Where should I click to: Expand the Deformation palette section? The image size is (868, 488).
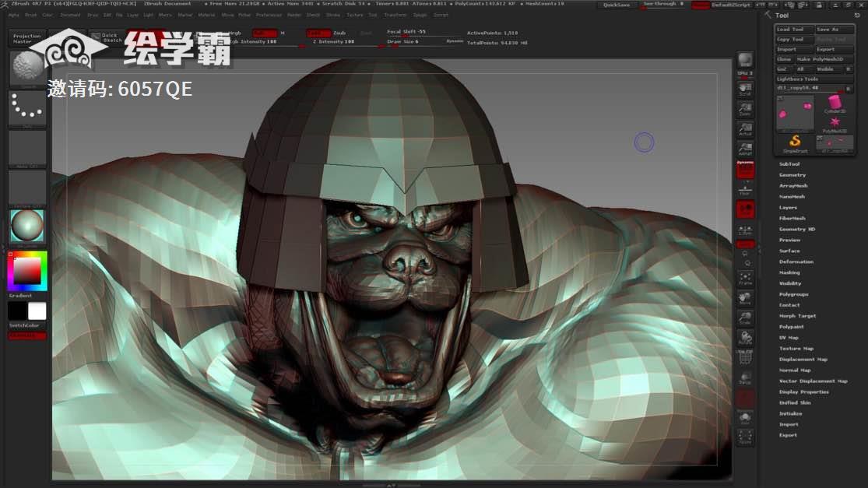pos(796,262)
